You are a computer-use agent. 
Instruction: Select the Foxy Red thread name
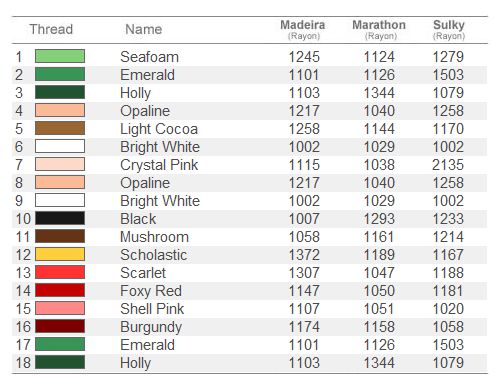click(x=151, y=291)
